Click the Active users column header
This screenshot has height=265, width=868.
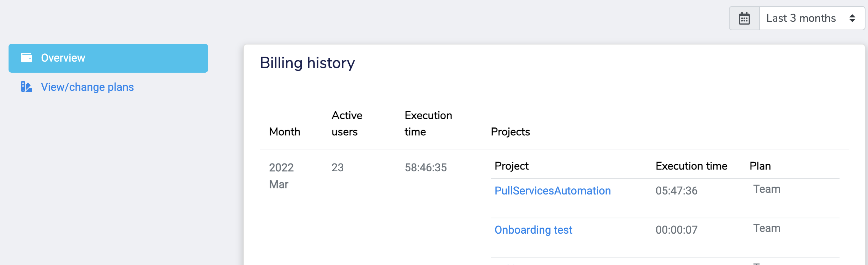(x=347, y=124)
